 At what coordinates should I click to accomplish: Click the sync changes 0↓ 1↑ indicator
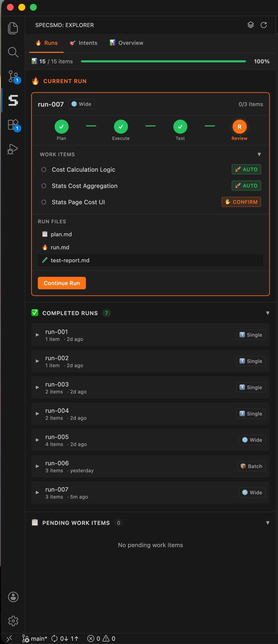pos(65,638)
